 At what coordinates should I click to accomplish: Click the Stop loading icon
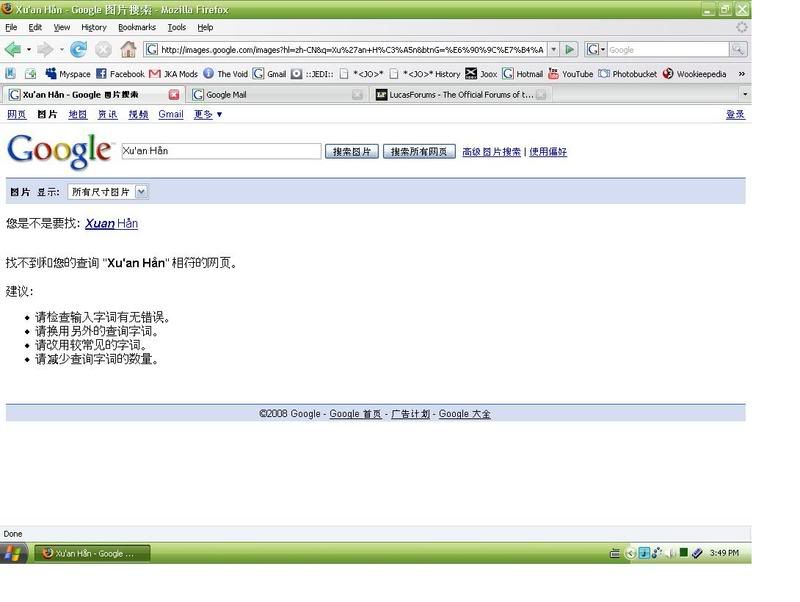click(x=103, y=49)
